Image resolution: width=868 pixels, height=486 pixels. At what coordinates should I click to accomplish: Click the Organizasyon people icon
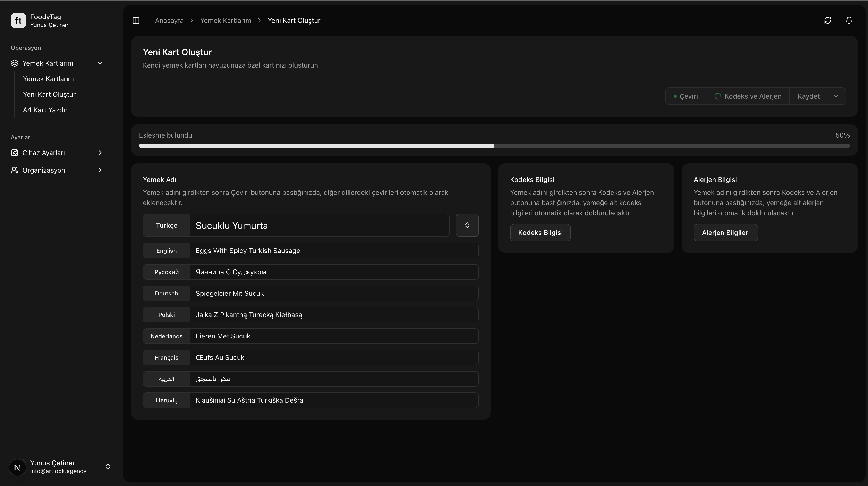15,170
